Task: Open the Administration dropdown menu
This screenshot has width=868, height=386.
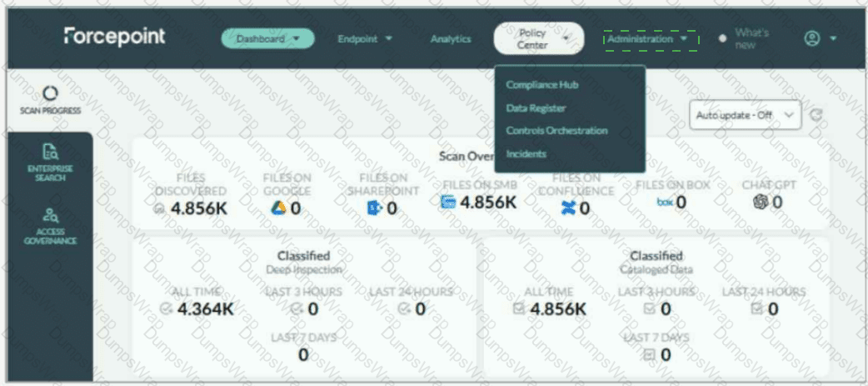Action: point(651,39)
